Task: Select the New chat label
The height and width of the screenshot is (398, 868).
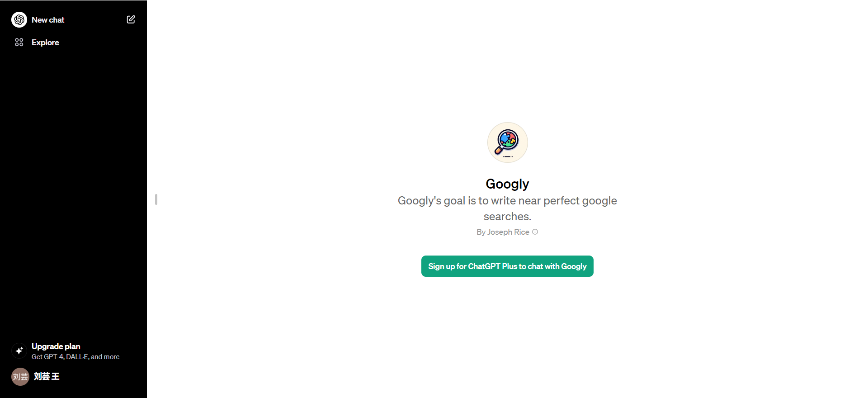Action: [48, 20]
